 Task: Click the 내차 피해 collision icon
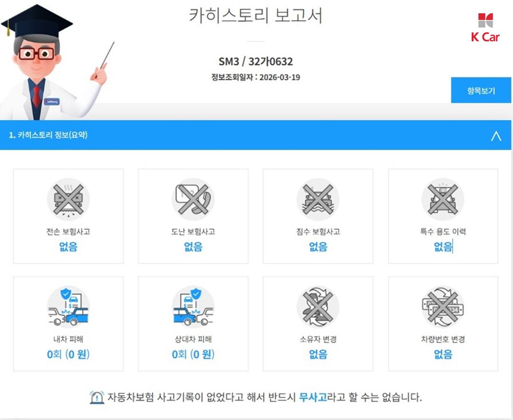[x=68, y=307]
